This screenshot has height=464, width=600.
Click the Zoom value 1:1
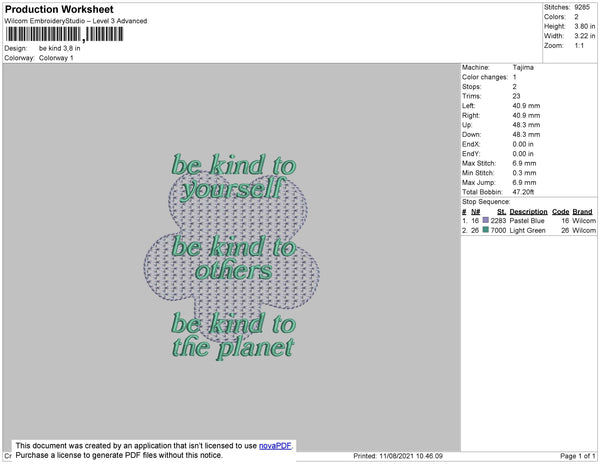[579, 46]
